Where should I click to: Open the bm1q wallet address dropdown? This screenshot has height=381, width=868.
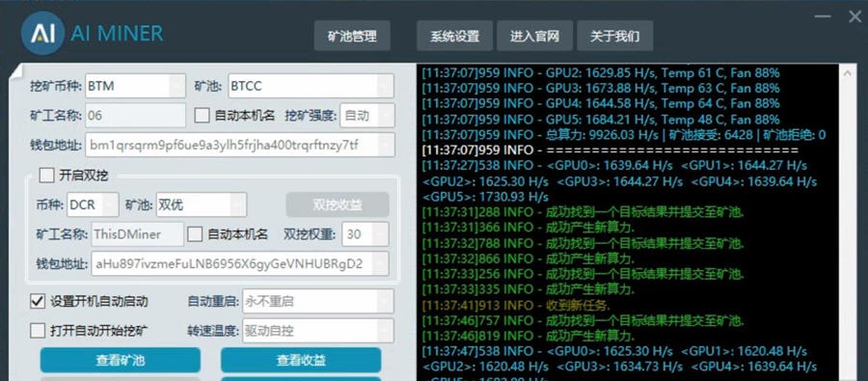[240, 145]
